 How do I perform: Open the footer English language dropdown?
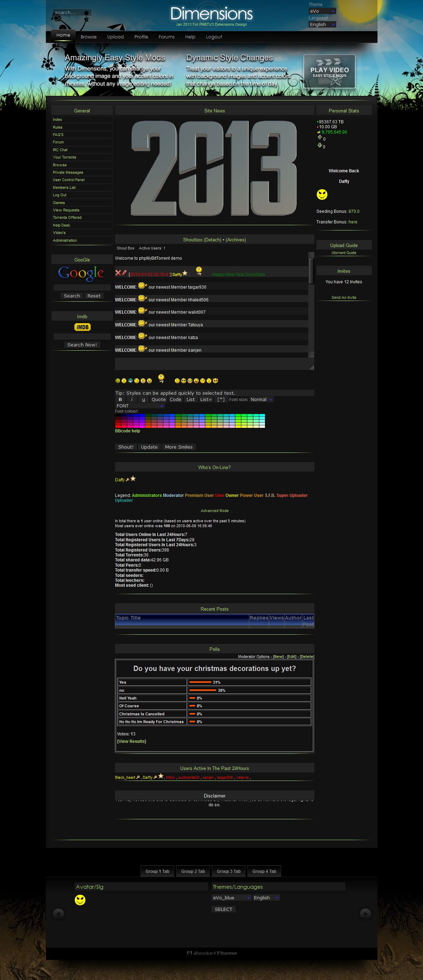click(x=266, y=898)
